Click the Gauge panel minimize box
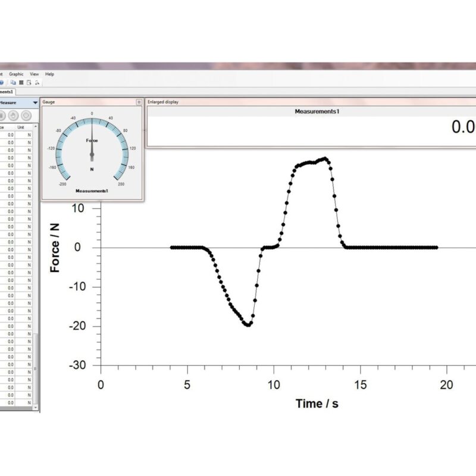This screenshot has width=476, height=476. pyautogui.click(x=139, y=102)
